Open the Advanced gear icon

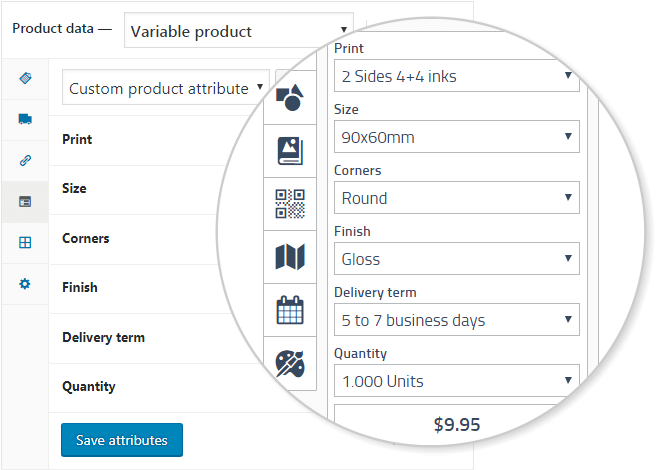tap(25, 284)
